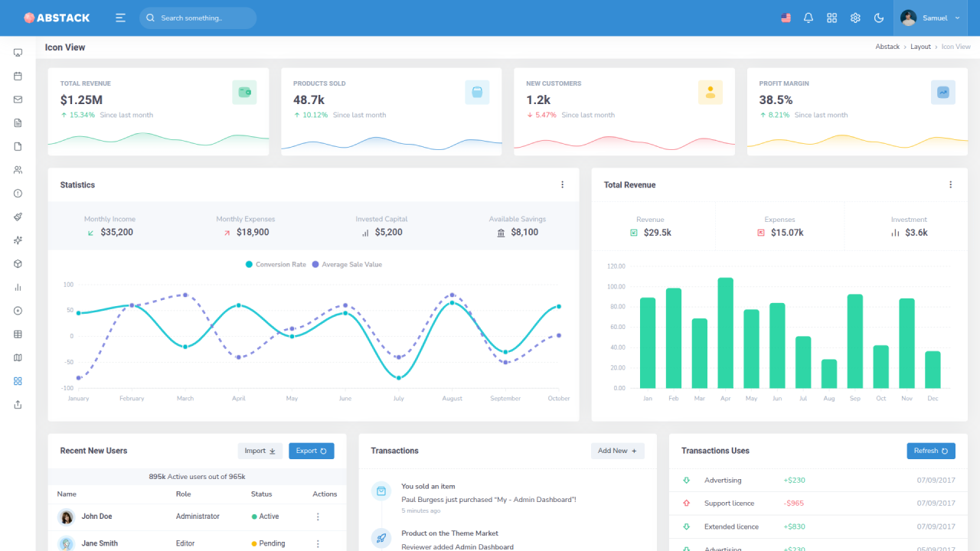Click the $35,200 Monthly Income value

(x=116, y=232)
